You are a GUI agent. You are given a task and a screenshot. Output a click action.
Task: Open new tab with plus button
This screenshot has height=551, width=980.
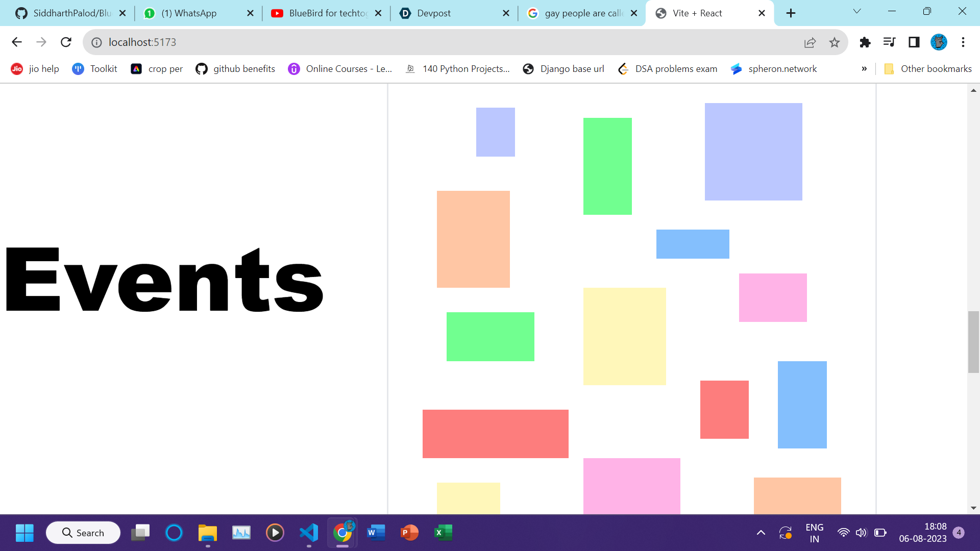click(791, 13)
